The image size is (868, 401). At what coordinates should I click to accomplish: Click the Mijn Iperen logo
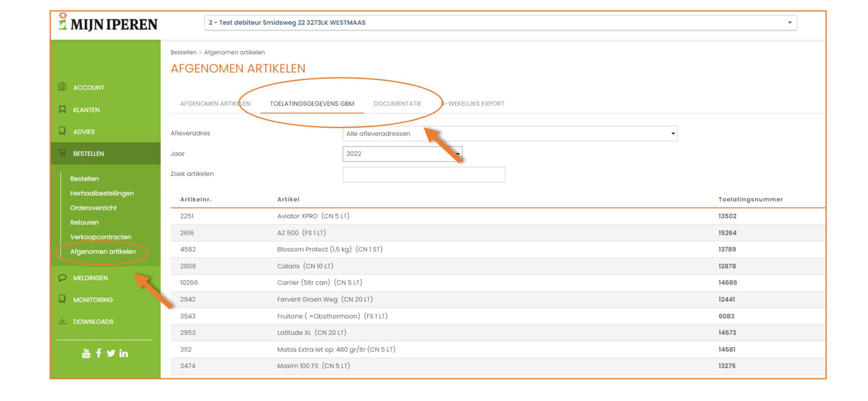tap(108, 24)
